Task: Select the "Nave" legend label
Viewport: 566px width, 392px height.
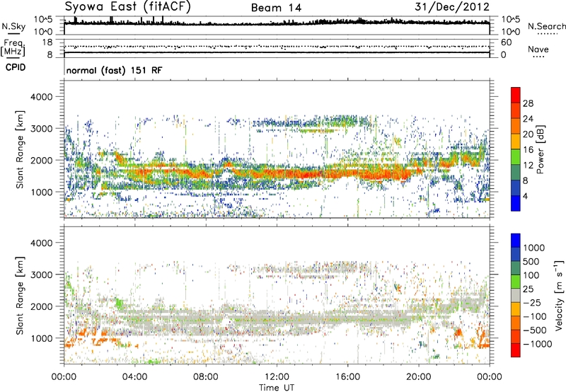Action: 538,49
